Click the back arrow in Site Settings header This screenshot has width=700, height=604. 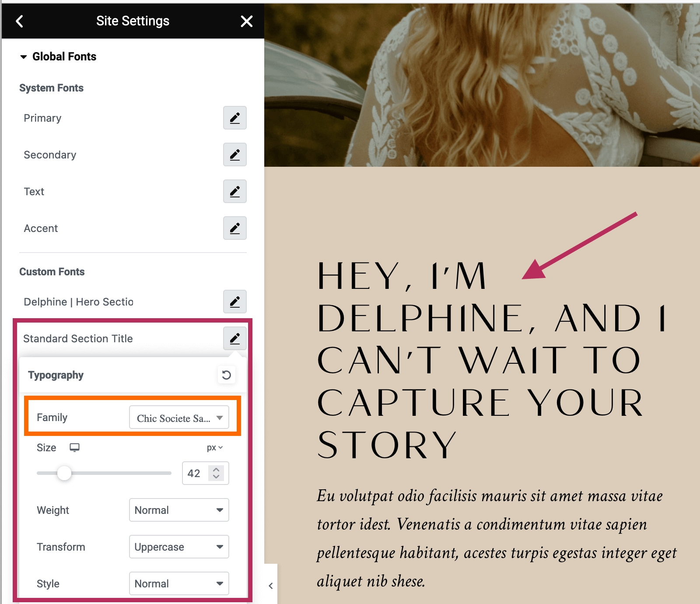19,21
